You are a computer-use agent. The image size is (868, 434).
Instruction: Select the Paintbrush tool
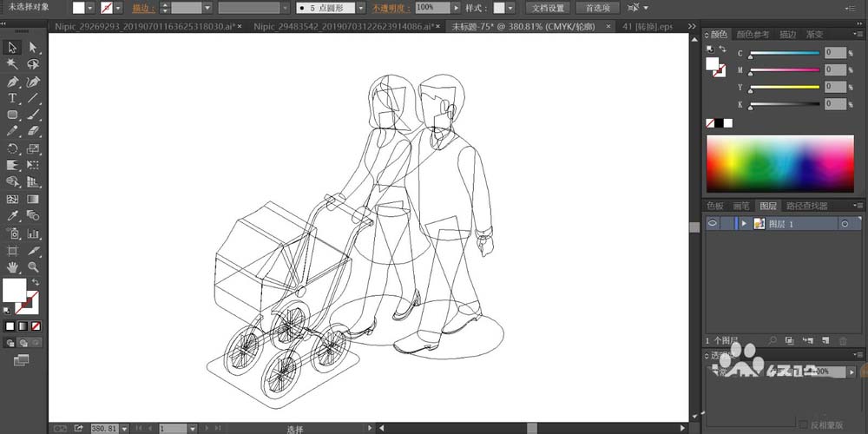coord(33,115)
